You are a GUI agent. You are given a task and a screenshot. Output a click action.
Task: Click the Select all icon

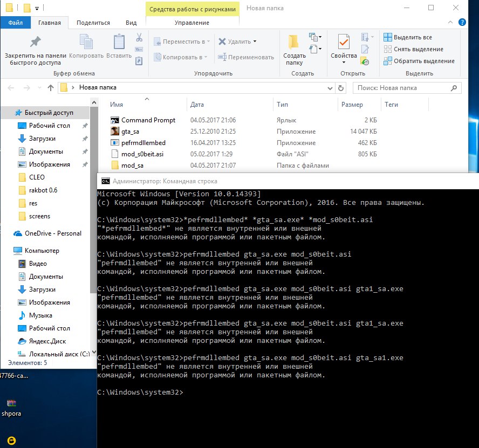pyautogui.click(x=388, y=37)
